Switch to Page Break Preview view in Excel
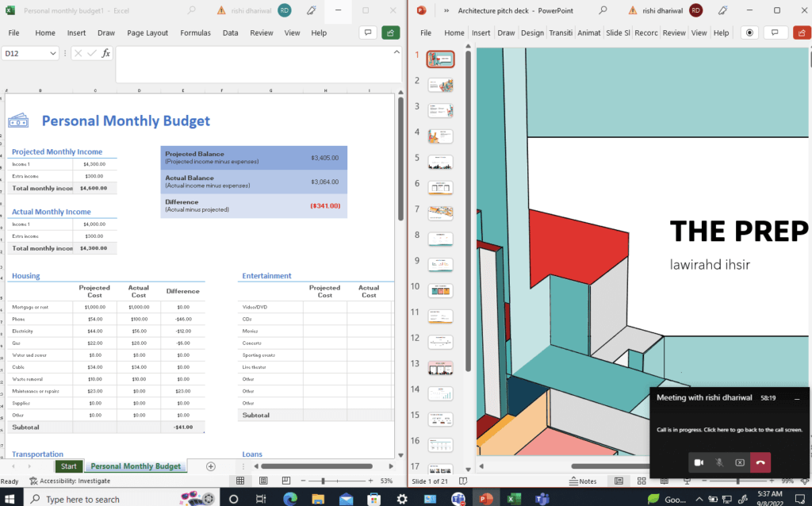812x506 pixels. tap(288, 481)
